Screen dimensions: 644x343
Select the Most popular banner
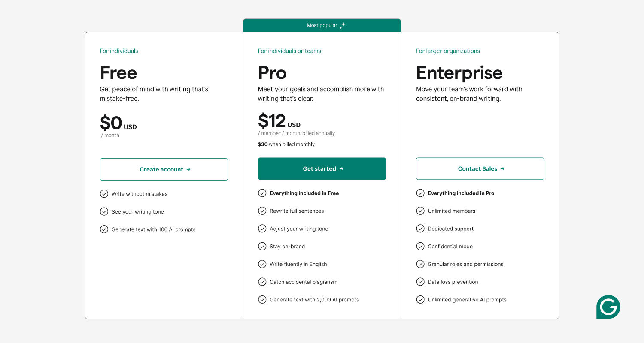[x=322, y=25]
